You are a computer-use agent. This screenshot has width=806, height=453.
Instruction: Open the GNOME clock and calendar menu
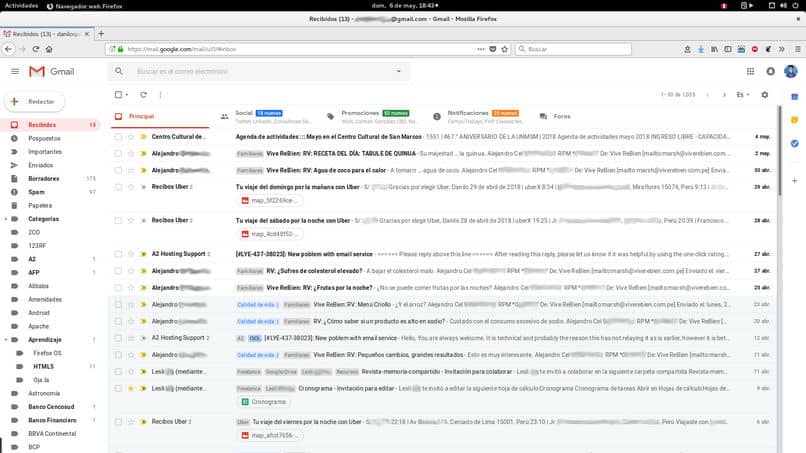coord(405,6)
